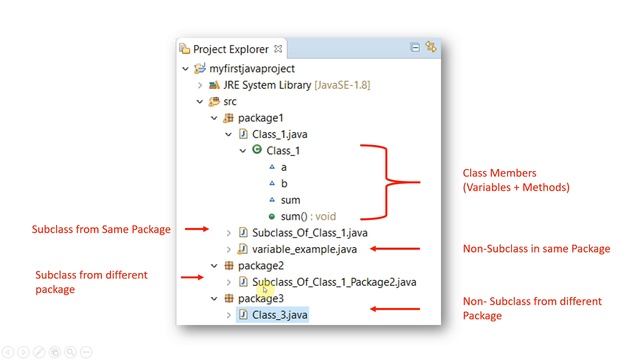The width and height of the screenshot is (640, 360).
Task: Select the variable_example.java label
Action: 304,249
